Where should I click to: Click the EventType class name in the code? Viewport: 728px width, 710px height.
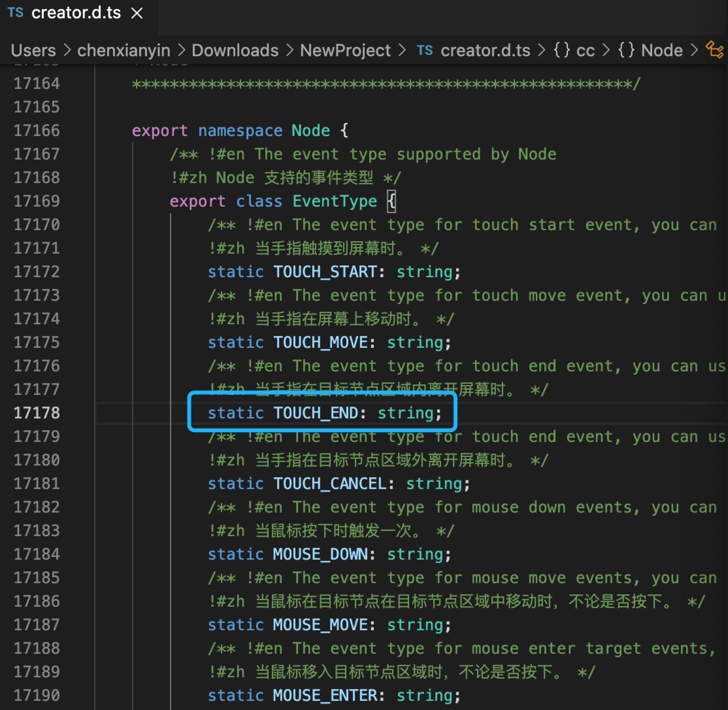click(335, 201)
